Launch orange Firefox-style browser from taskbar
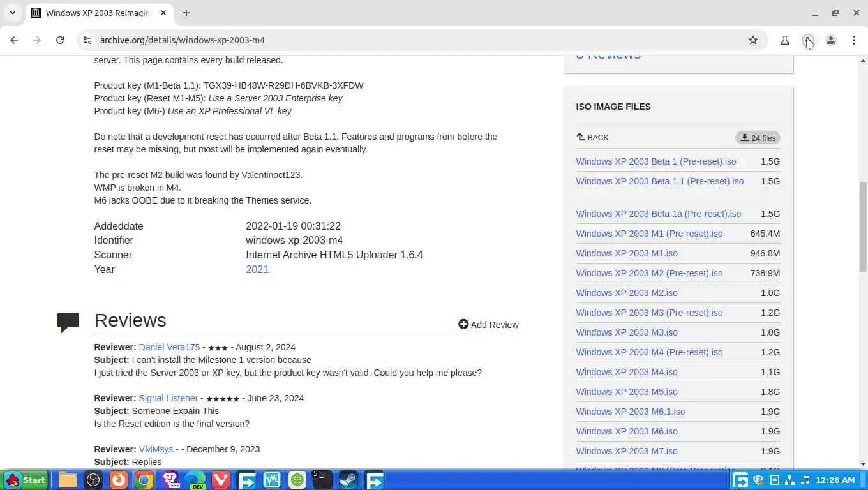 (x=119, y=480)
